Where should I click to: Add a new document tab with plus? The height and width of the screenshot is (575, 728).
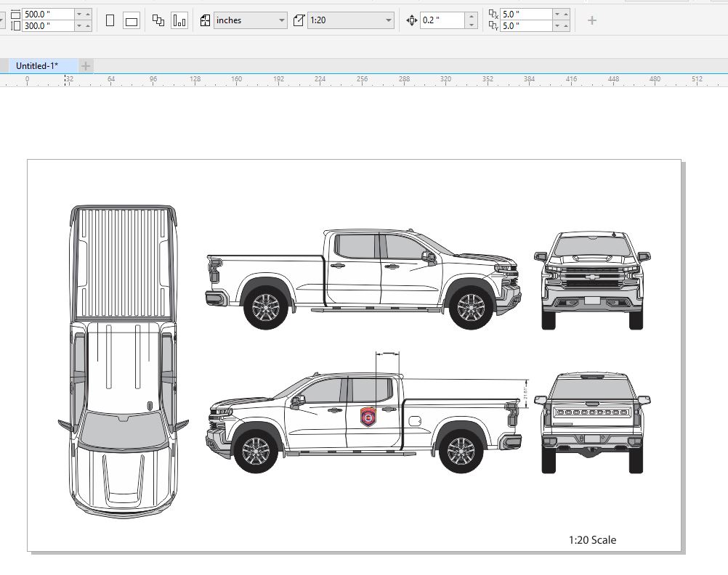(x=86, y=66)
